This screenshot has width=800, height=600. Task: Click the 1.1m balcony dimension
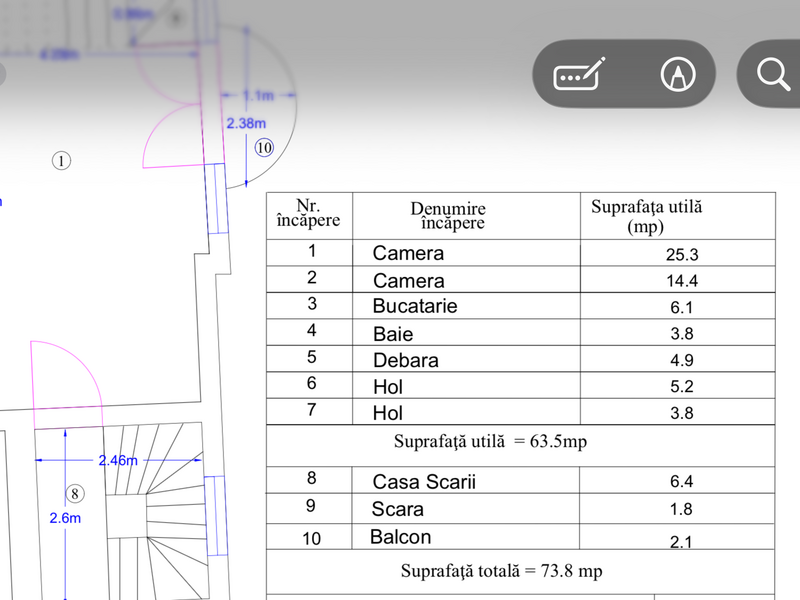258,95
